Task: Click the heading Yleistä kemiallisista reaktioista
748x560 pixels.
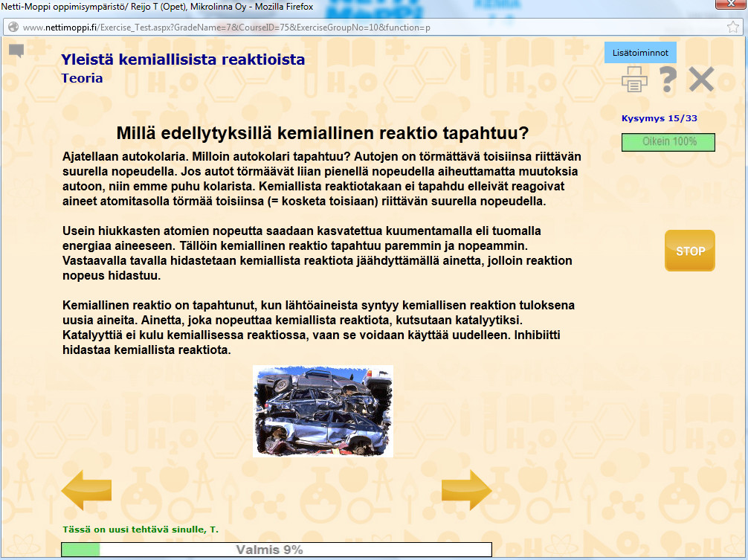Action: click(x=183, y=59)
